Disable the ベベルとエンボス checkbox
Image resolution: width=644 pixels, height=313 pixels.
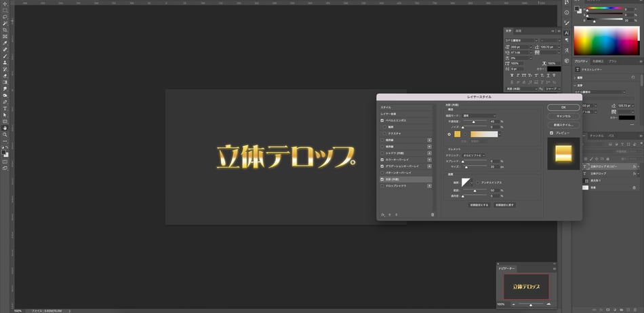[382, 120]
